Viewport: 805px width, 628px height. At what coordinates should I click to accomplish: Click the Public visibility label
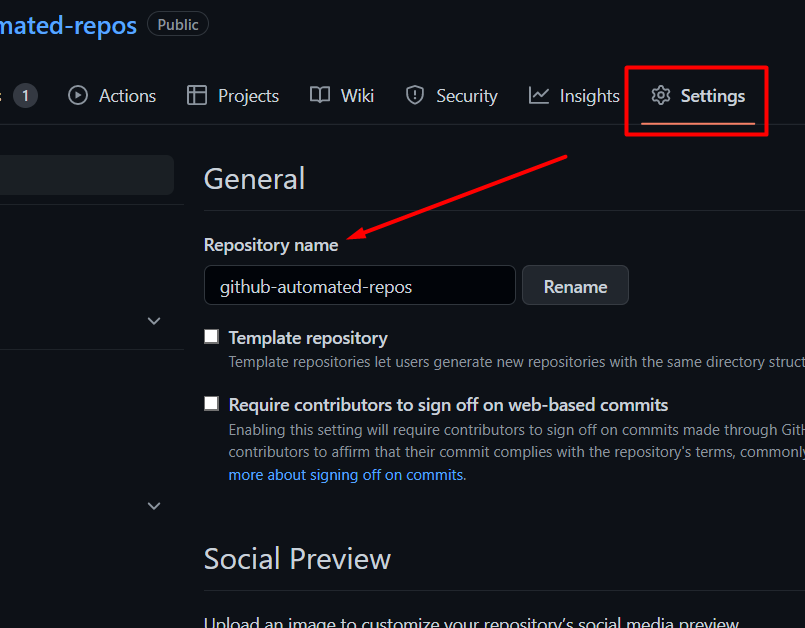coord(178,25)
